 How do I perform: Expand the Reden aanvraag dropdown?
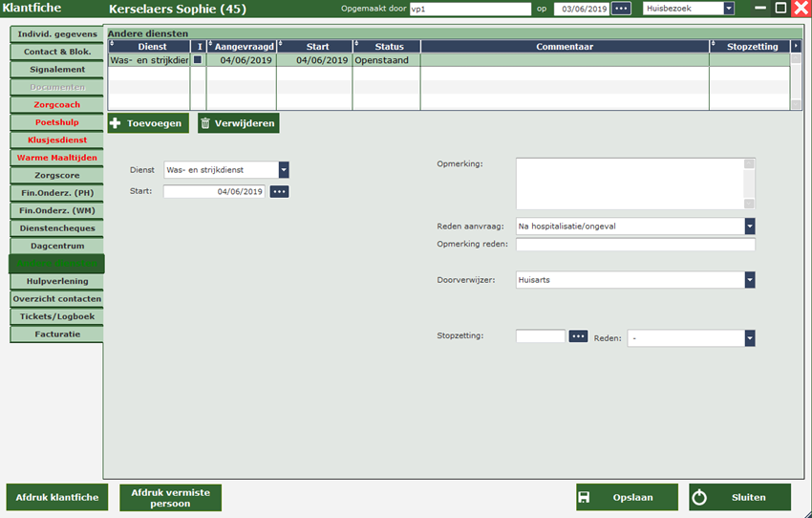[x=750, y=227]
